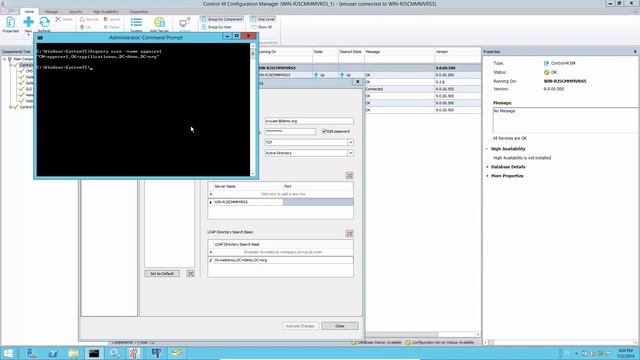640x360 pixels.
Task: Expand More Properties section
Action: (487, 176)
